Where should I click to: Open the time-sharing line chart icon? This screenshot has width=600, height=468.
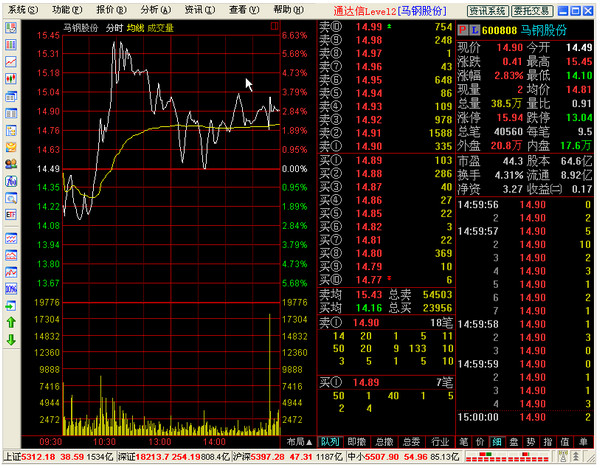11,62
